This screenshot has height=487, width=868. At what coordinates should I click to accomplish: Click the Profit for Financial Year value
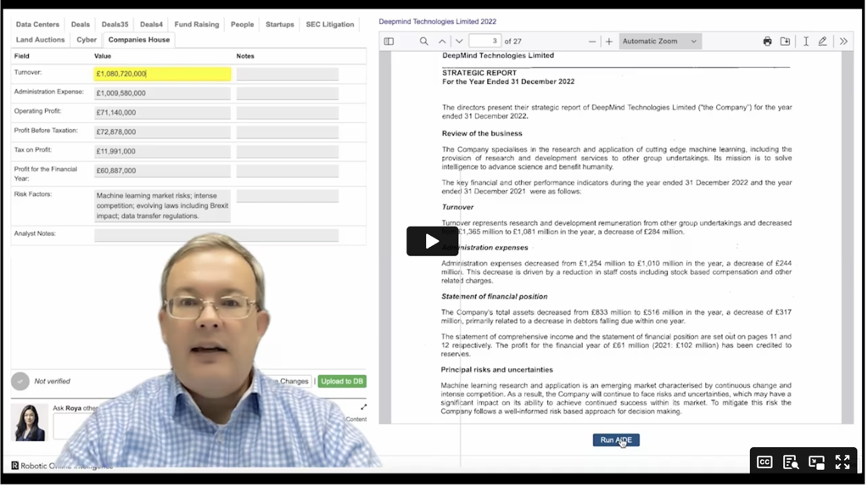tap(163, 171)
